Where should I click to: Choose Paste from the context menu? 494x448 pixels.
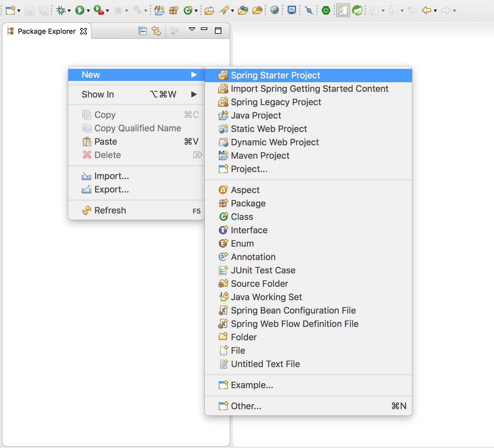136,141
